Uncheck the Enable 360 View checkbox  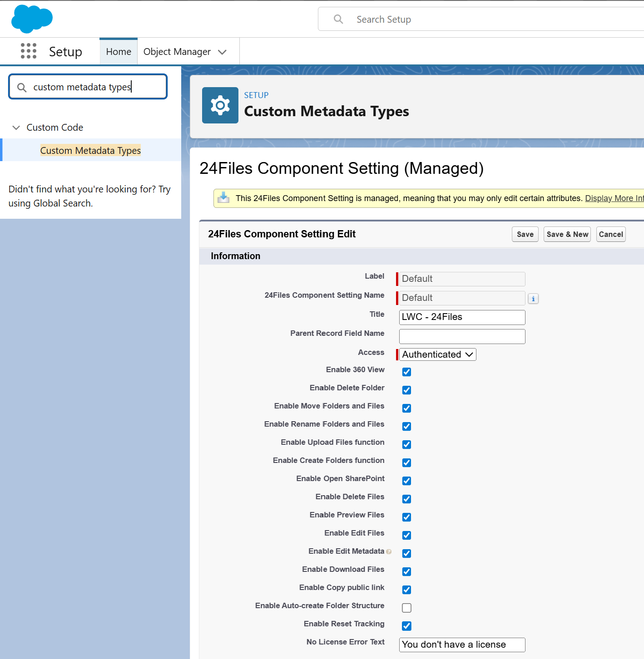[x=406, y=372]
